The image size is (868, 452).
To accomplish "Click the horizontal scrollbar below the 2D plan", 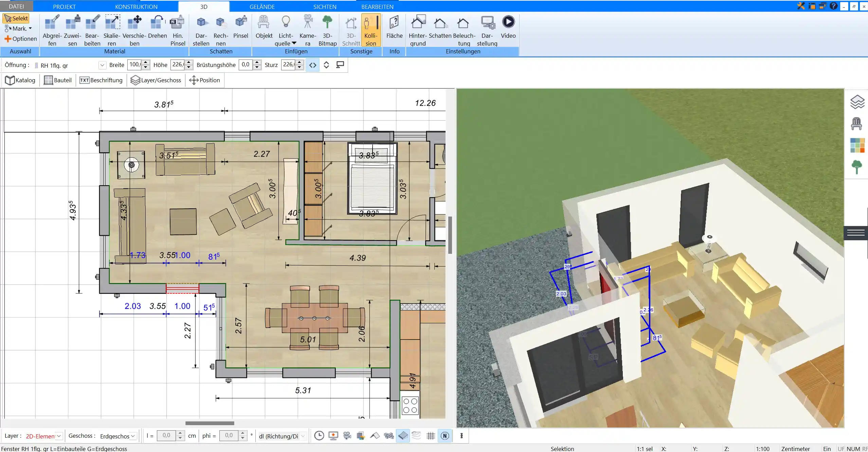I will (x=210, y=423).
